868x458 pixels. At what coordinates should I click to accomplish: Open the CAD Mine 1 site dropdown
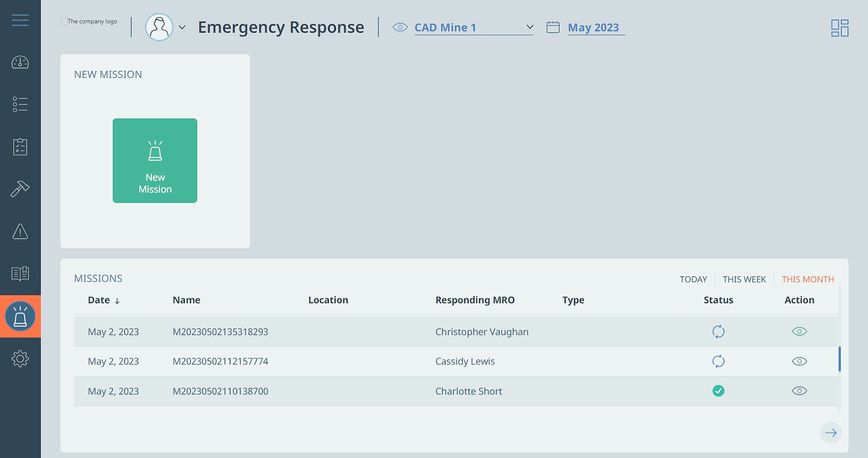click(x=473, y=28)
